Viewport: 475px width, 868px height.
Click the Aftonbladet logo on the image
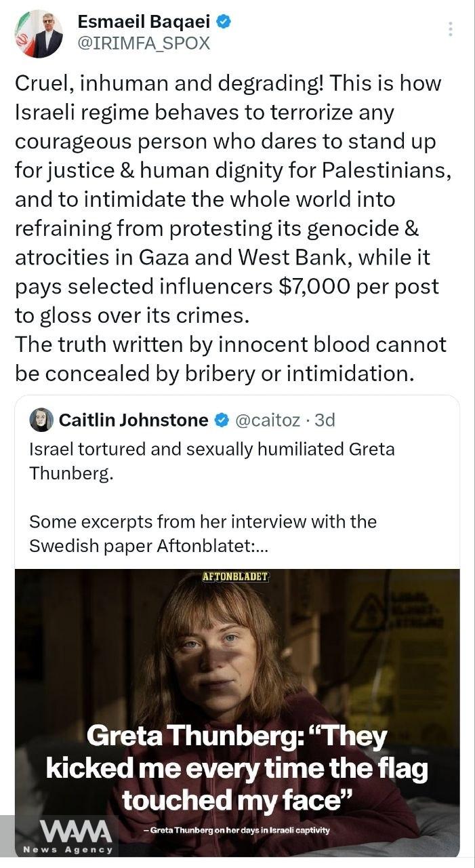[x=236, y=577]
